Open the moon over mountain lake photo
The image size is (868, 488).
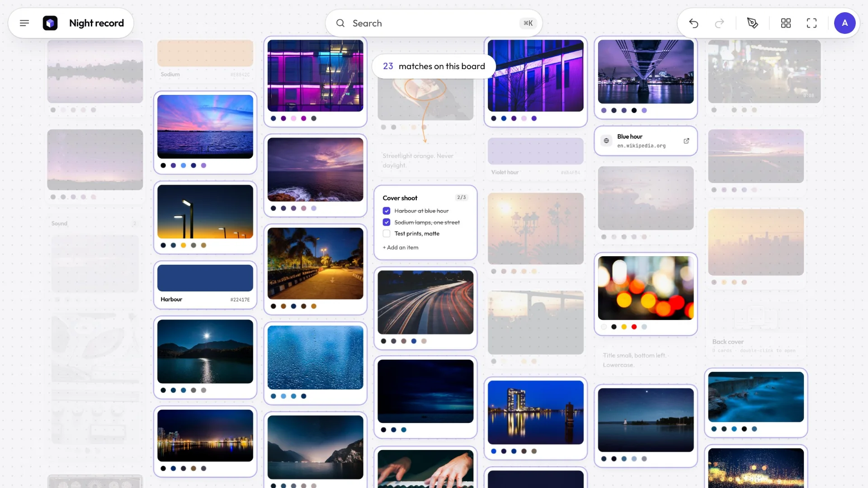pyautogui.click(x=205, y=352)
